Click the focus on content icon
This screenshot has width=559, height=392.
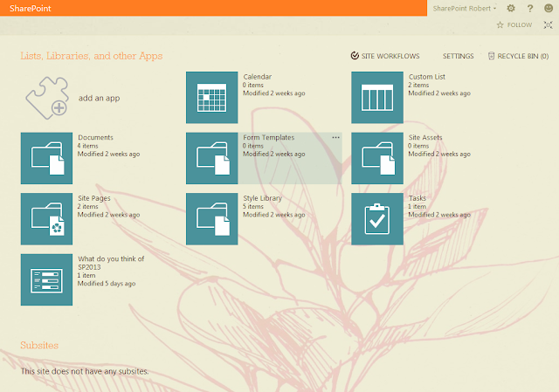pos(548,24)
